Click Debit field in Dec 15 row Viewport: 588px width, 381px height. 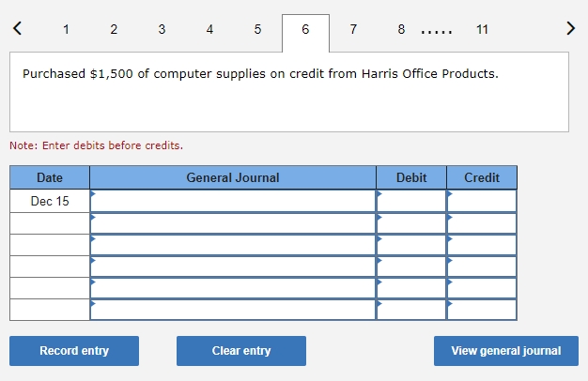(411, 201)
